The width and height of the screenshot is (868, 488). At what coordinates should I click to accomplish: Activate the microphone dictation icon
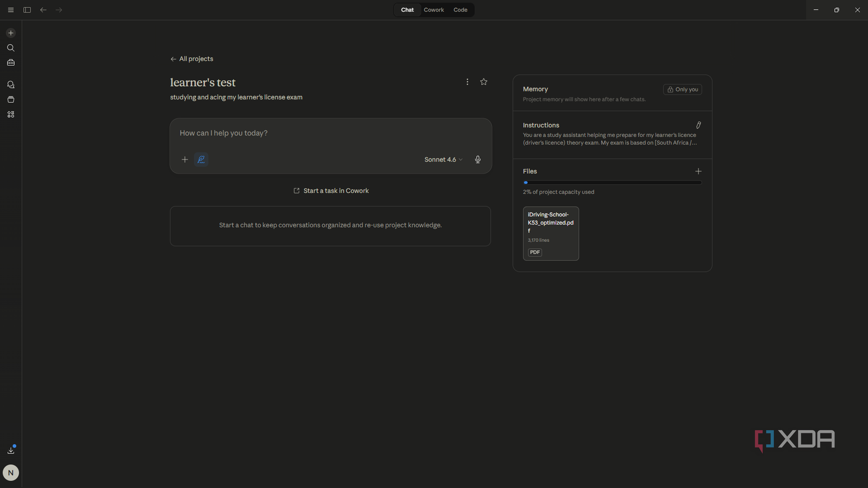[x=477, y=159]
